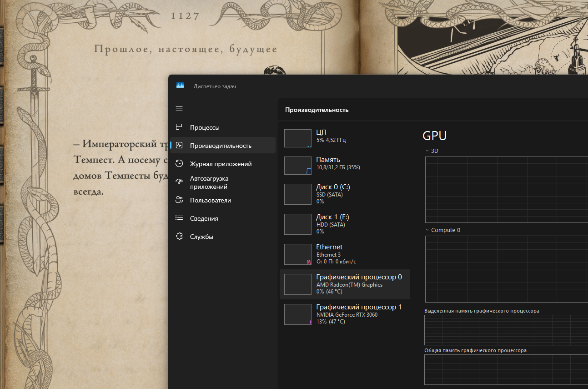
Task: Click the Диск 1 (E:) mini graph thumbnail
Action: coord(298,224)
